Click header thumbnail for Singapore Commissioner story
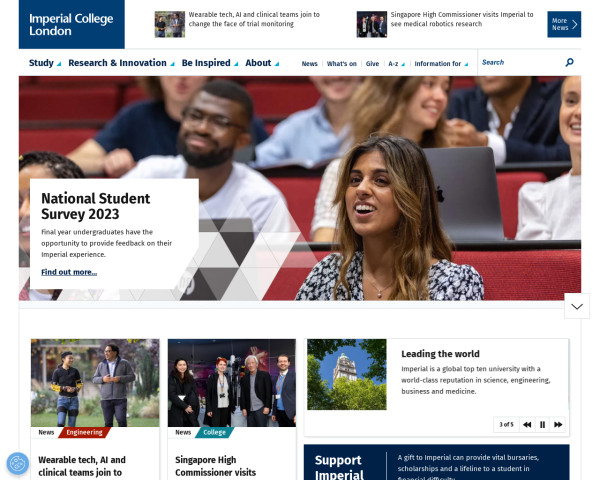600x480 pixels. point(372,24)
